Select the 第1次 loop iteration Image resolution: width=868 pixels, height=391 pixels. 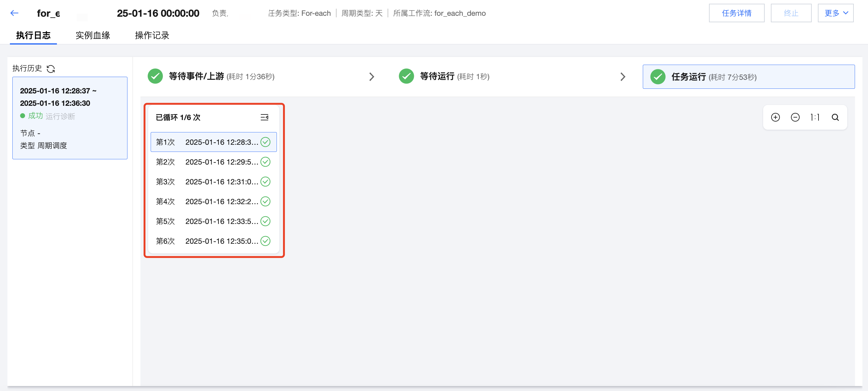213,142
